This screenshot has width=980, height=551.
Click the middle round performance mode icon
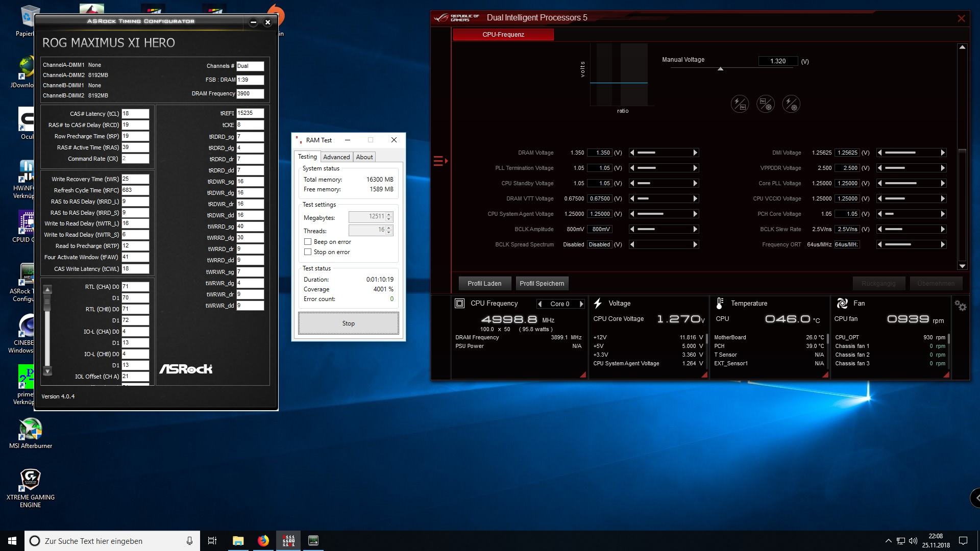click(x=766, y=104)
